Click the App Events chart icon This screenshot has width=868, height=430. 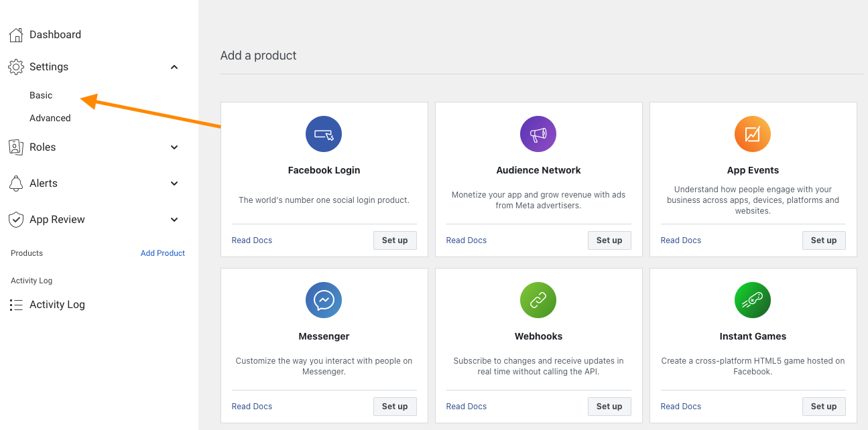[753, 134]
